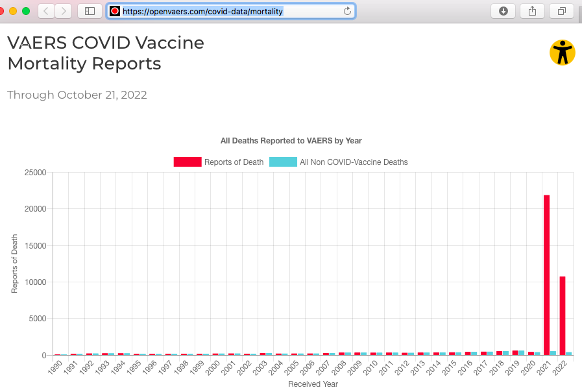Click the teal 2021 non-COVID deaths bar
The image size is (582, 392).
(x=553, y=353)
